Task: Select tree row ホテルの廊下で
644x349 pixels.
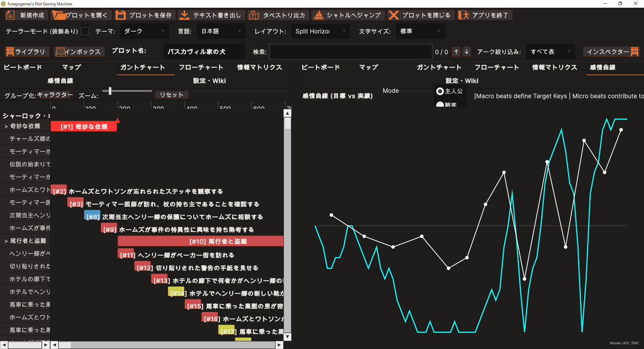Action: point(25,279)
